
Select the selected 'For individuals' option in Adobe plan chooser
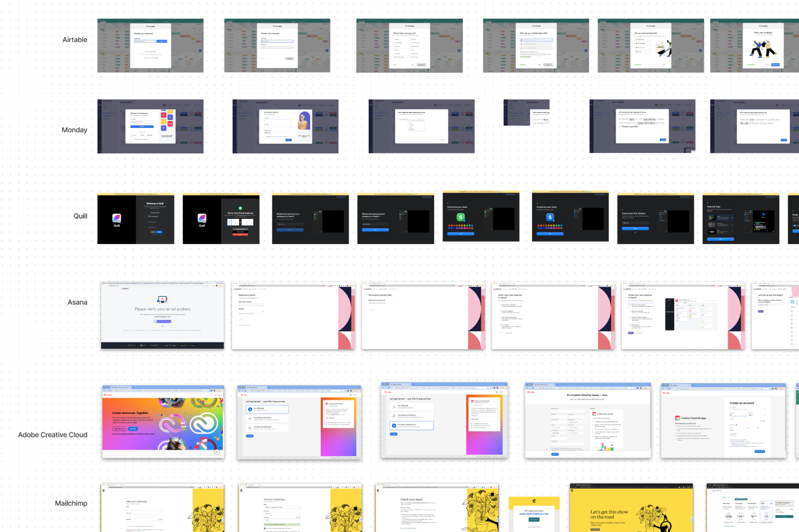tap(267, 409)
